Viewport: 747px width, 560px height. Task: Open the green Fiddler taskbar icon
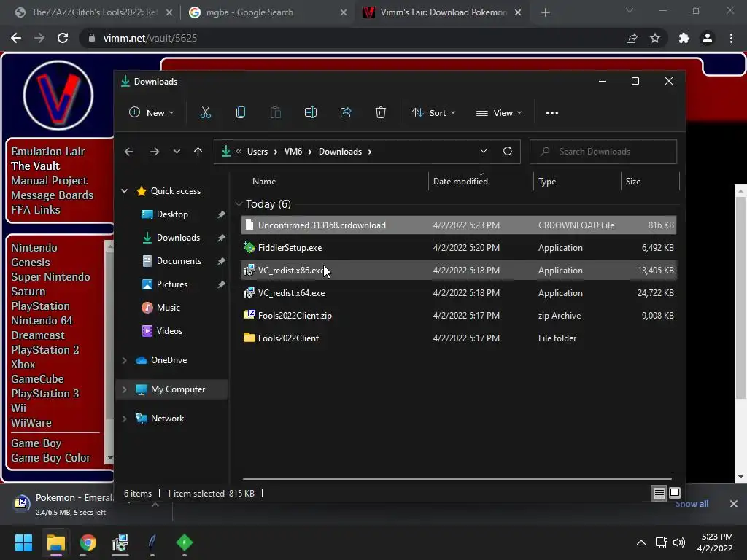[x=185, y=542]
